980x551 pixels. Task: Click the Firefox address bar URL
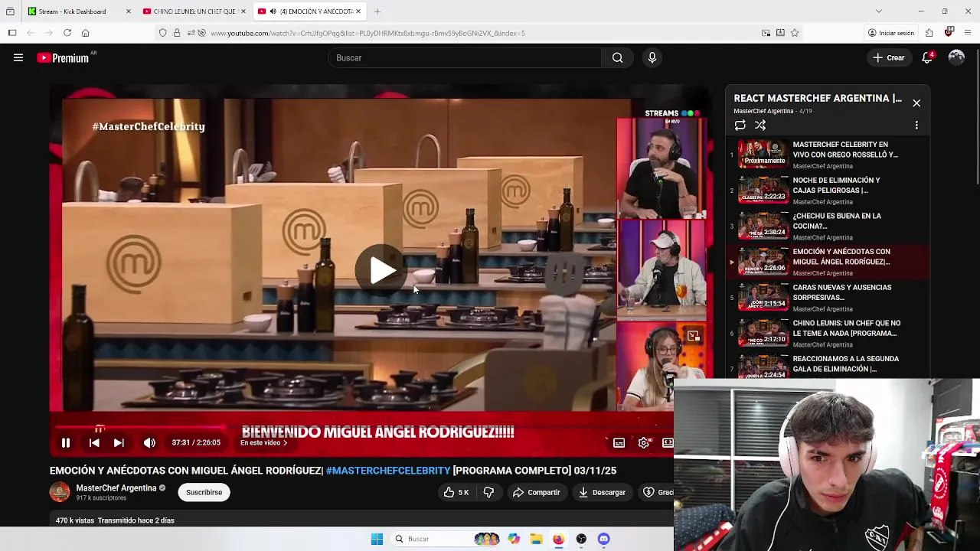(367, 33)
